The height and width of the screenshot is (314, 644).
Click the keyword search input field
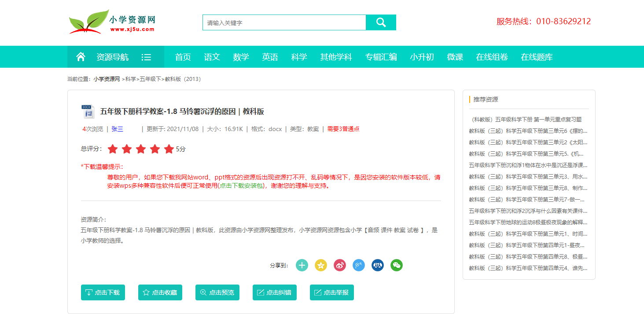click(x=284, y=22)
